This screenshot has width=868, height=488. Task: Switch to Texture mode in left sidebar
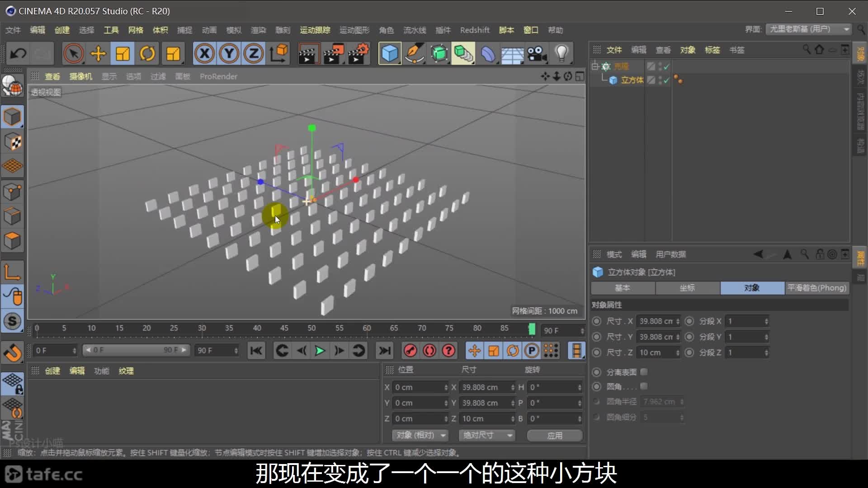point(12,142)
